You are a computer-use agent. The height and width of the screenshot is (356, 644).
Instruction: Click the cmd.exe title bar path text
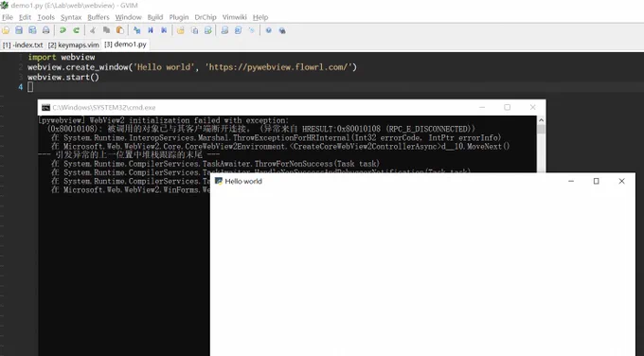click(x=104, y=108)
